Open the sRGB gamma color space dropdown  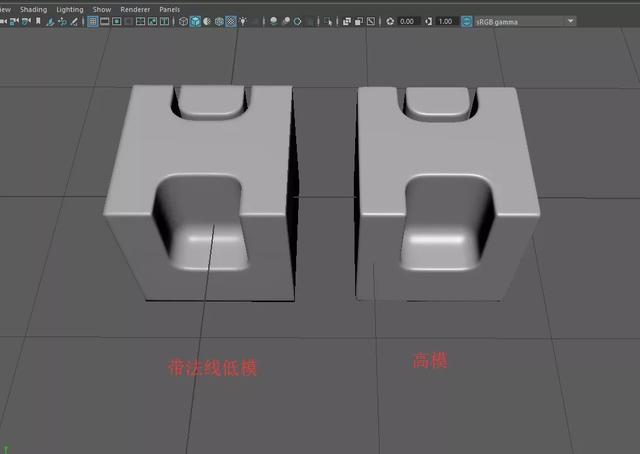(x=525, y=21)
